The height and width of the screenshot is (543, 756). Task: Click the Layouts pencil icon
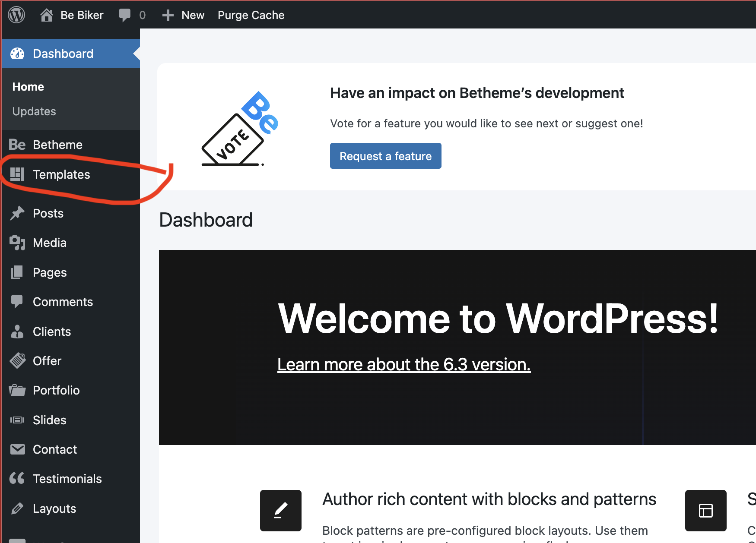(17, 508)
